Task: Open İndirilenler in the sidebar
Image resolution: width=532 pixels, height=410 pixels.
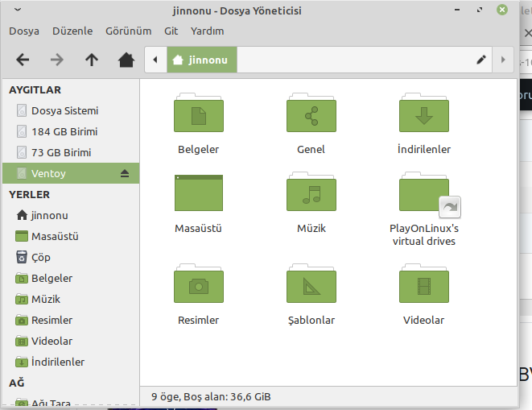Action: coord(71,362)
